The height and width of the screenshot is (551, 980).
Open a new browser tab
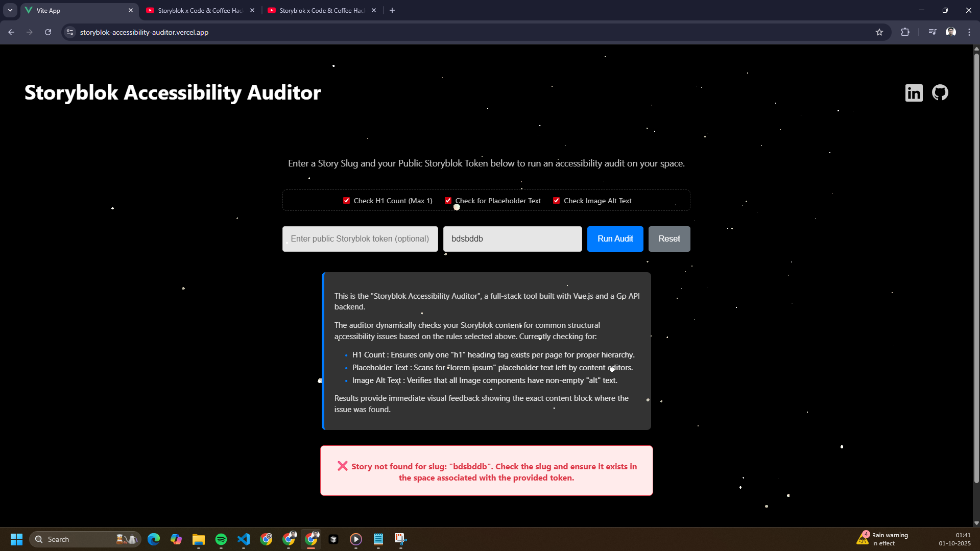point(392,10)
